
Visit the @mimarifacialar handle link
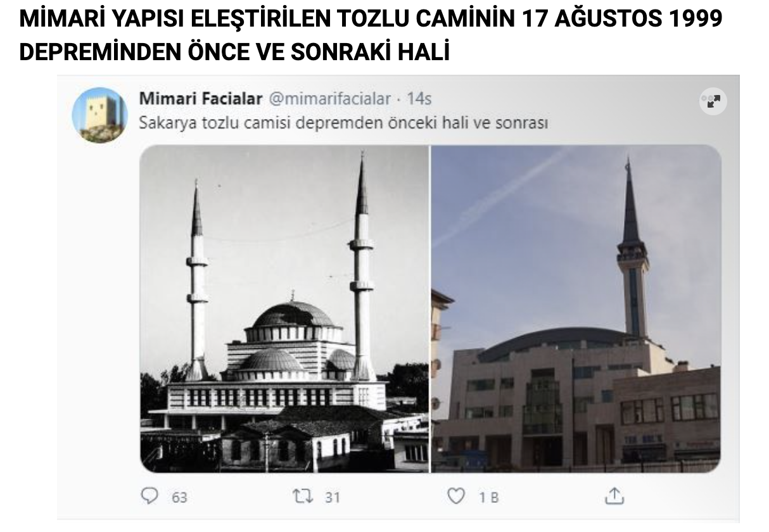tap(331, 99)
